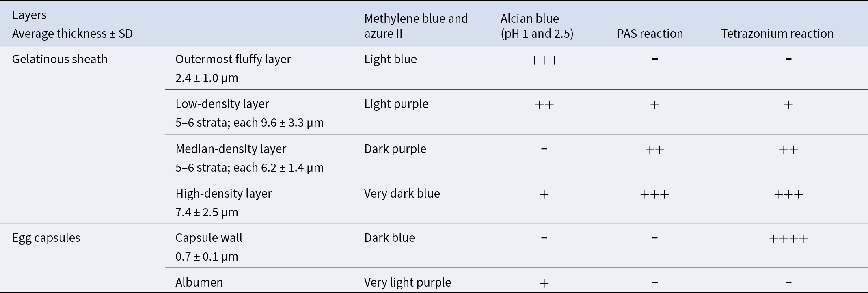Click the "High-density layer" cell
Image resolution: width=868 pixels, height=293 pixels.
[x=224, y=194]
